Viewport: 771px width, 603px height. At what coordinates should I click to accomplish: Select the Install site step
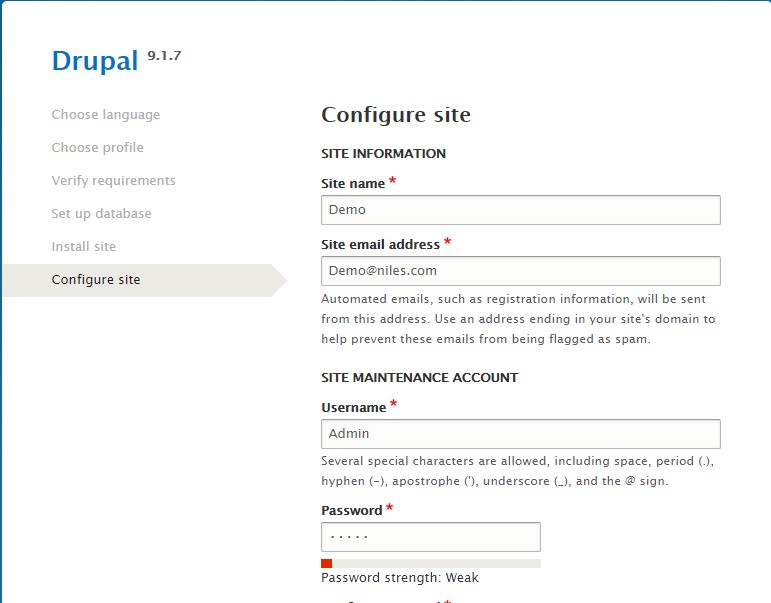pyautogui.click(x=83, y=247)
